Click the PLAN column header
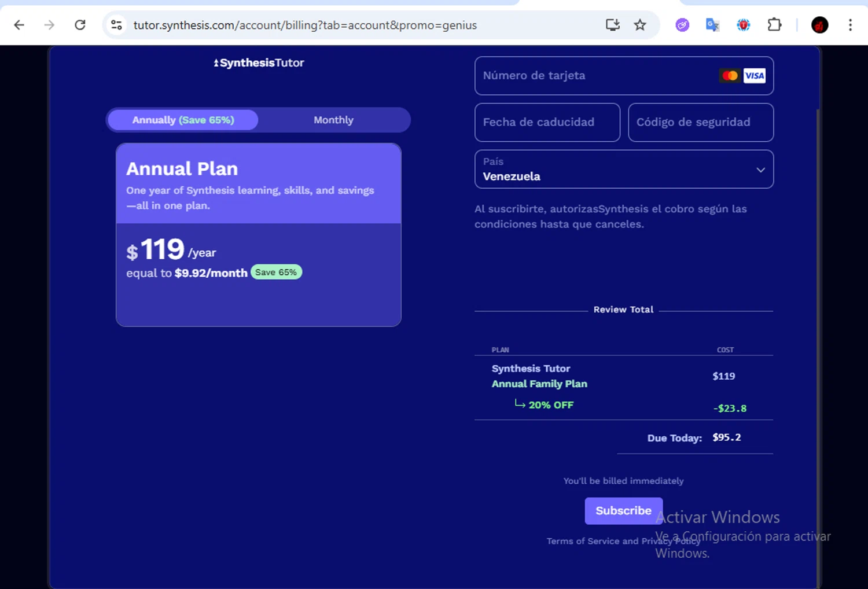Image resolution: width=868 pixels, height=589 pixels. point(500,350)
